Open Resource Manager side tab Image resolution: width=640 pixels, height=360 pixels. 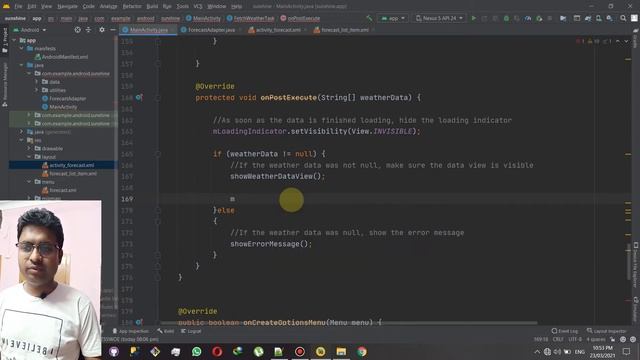point(5,85)
